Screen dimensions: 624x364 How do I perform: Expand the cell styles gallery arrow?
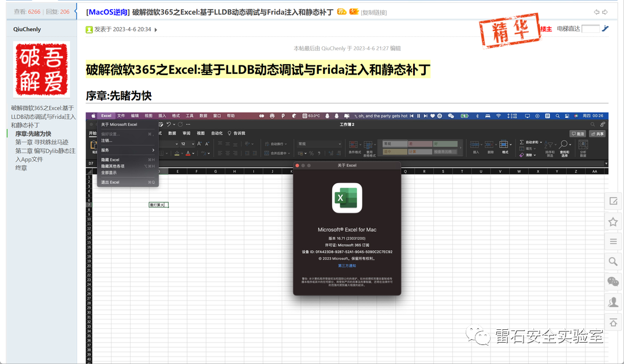click(x=461, y=147)
